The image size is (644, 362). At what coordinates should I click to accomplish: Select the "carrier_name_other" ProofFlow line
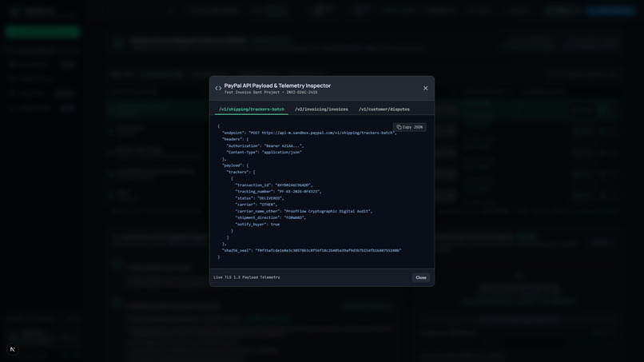pyautogui.click(x=304, y=211)
